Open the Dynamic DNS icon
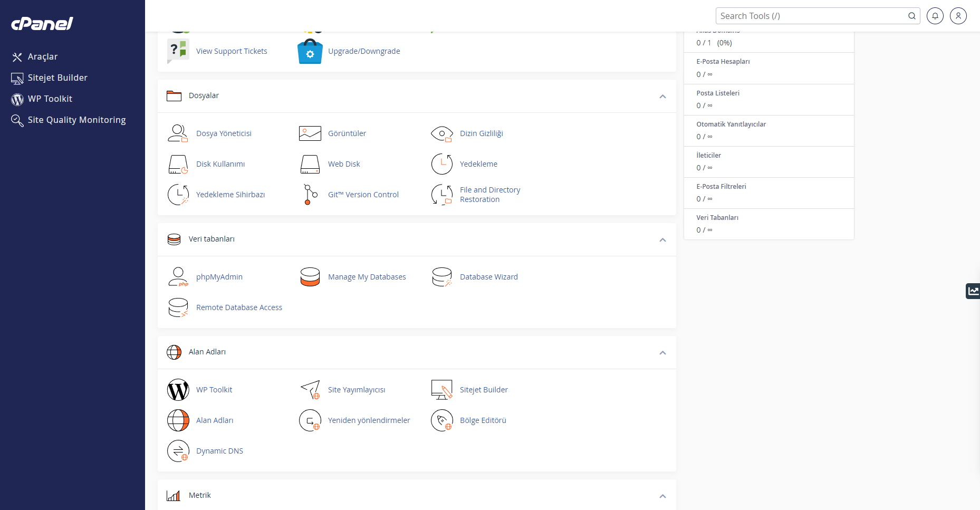 [x=178, y=451]
